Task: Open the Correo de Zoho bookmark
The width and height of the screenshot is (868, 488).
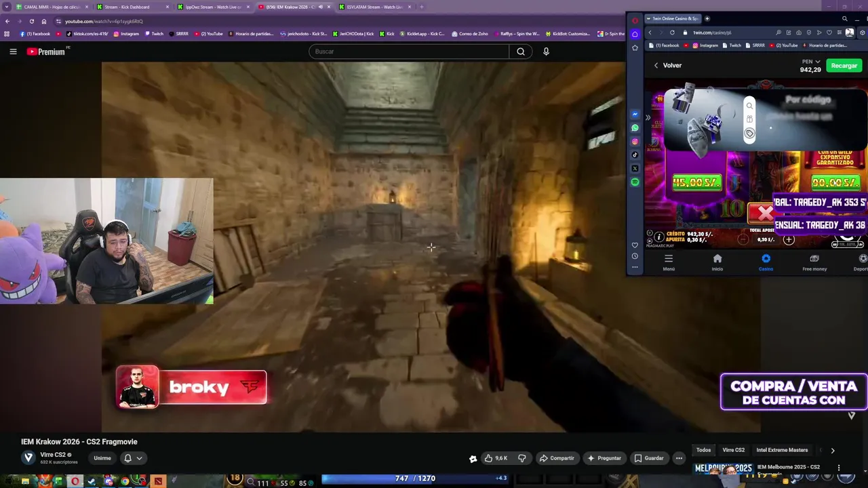Action: tap(470, 34)
